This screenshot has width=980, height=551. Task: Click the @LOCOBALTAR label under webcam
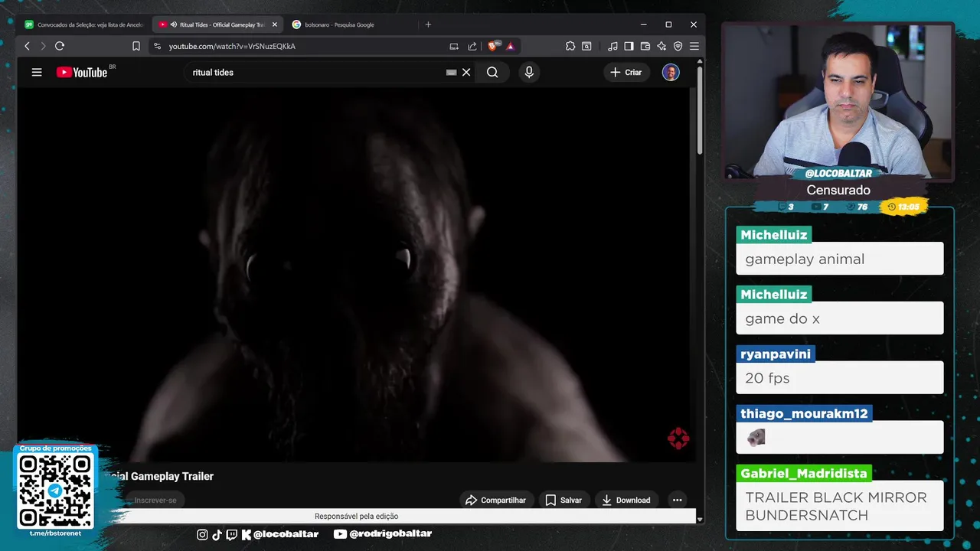[x=838, y=174]
